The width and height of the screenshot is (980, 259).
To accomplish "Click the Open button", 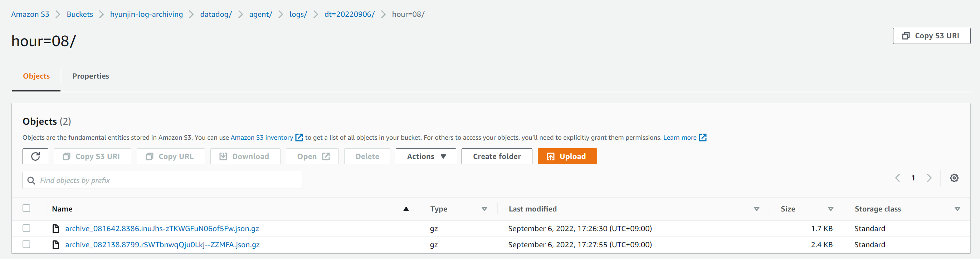I will coord(312,156).
